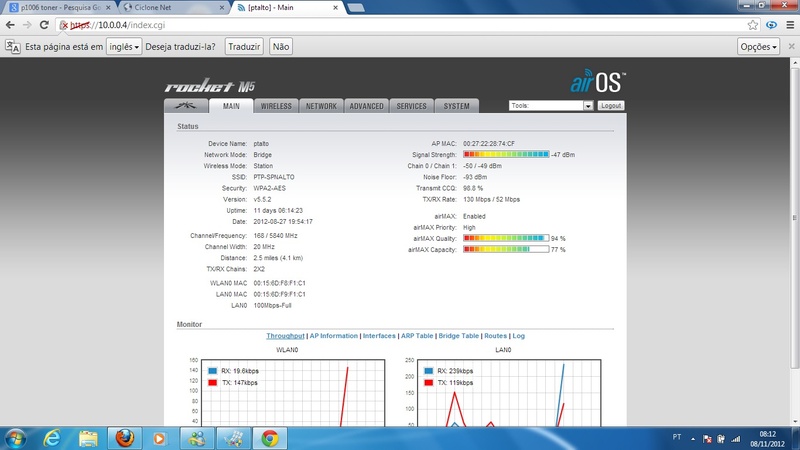Open a new browser tab
This screenshot has width=800, height=450.
(356, 7)
